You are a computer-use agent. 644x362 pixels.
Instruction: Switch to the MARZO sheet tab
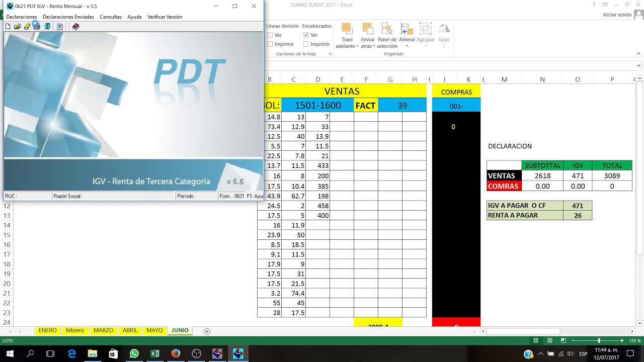(103, 330)
